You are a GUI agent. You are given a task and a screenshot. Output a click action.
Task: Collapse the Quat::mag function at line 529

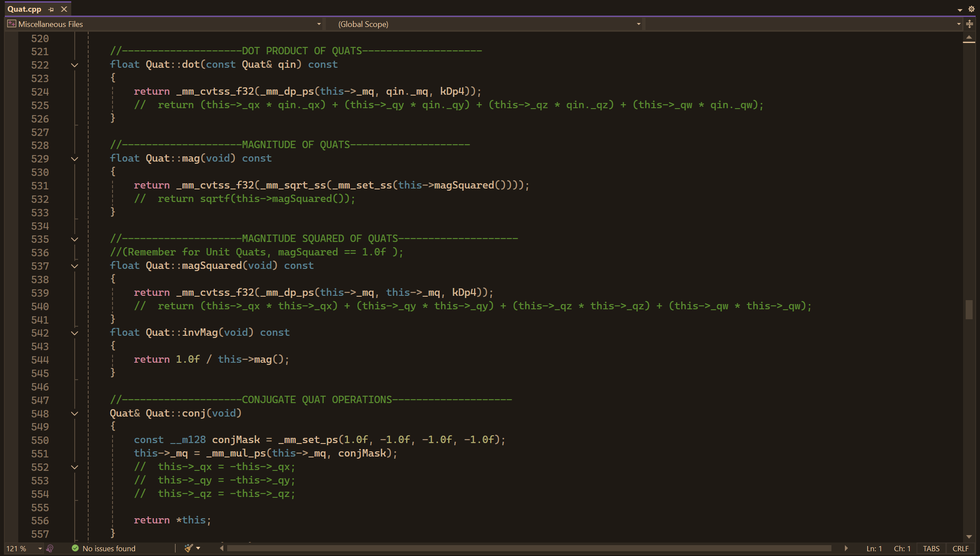point(75,159)
